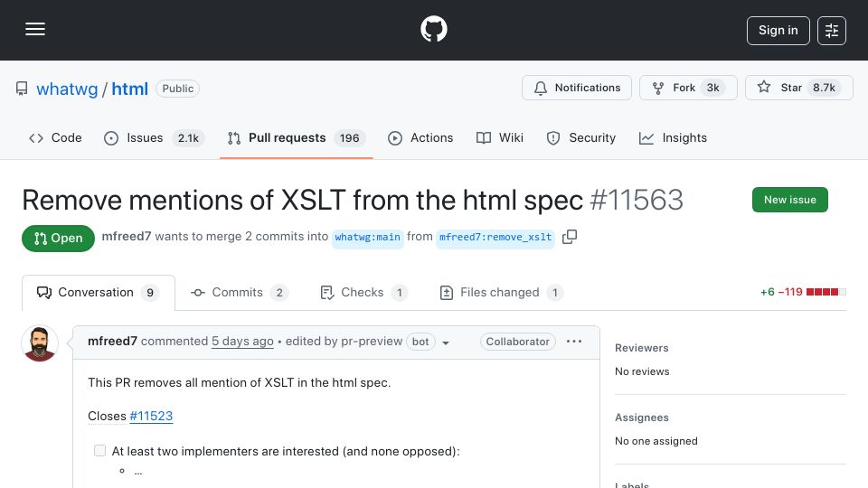Open appearance settings sliders icon button
868x488 pixels.
coord(832,31)
